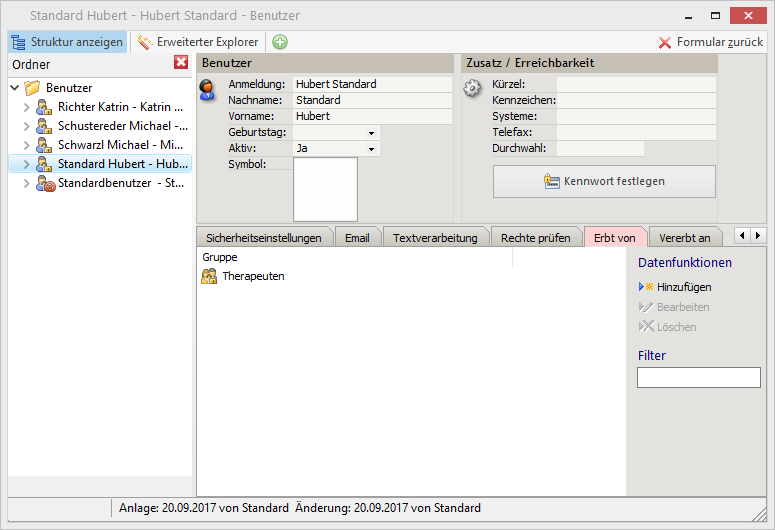Click inside the Filter text field

[x=698, y=378]
